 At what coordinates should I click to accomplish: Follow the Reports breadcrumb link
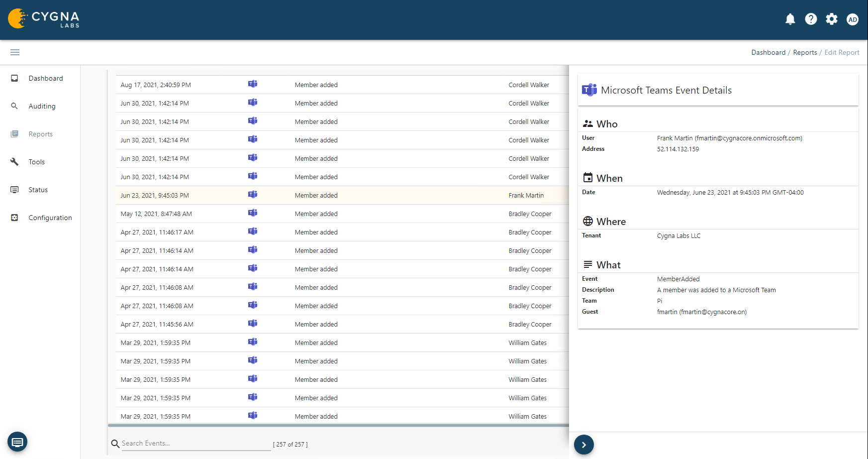tap(805, 52)
